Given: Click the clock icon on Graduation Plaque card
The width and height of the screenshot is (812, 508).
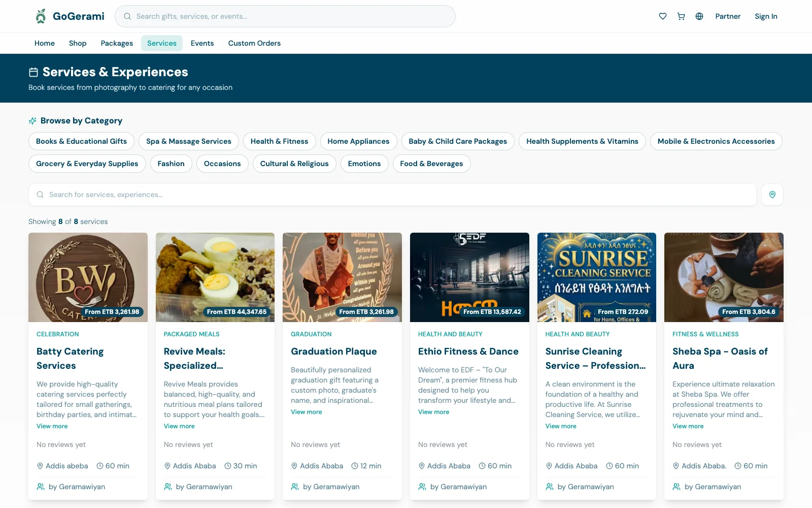Looking at the screenshot, I should tap(355, 466).
